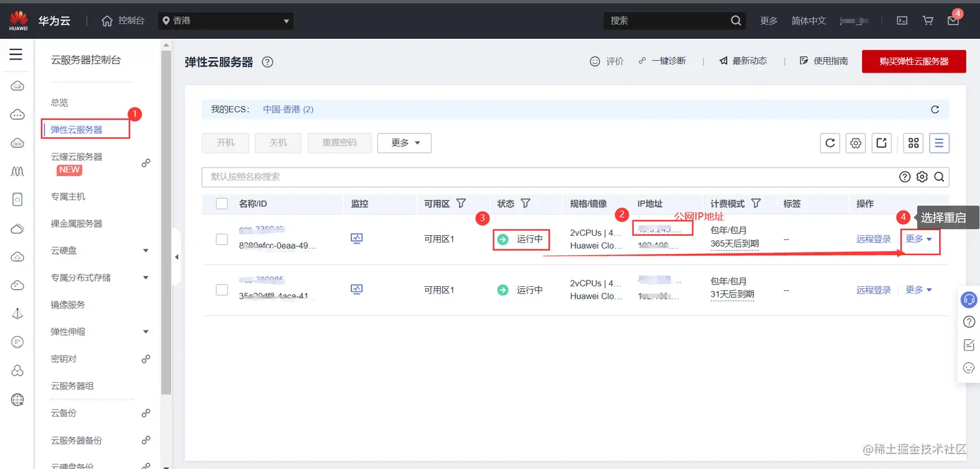Click the refresh icon in the 我的ECS bar
Image resolution: width=980 pixels, height=469 pixels.
[x=935, y=109]
